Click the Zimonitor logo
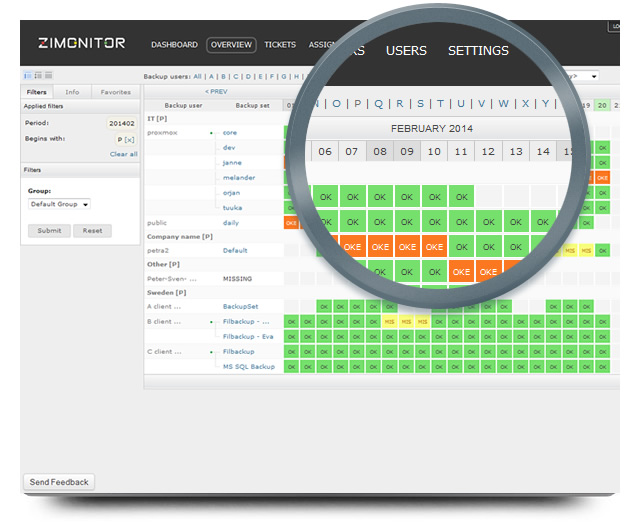 (81, 44)
